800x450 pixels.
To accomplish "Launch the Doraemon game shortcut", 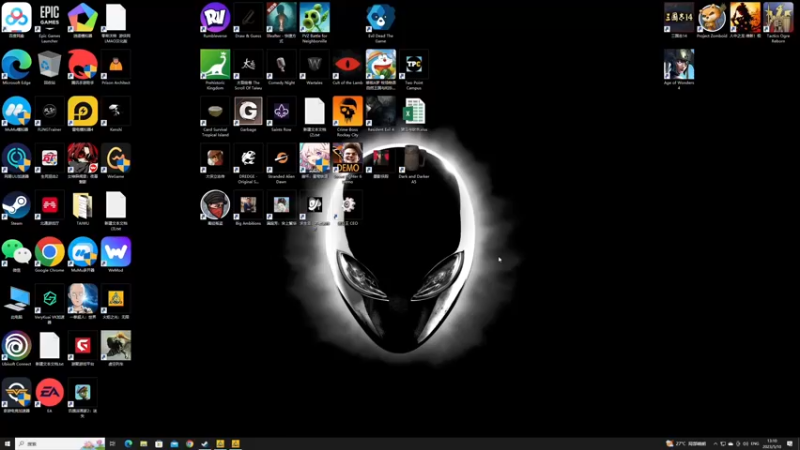I will pos(381,69).
